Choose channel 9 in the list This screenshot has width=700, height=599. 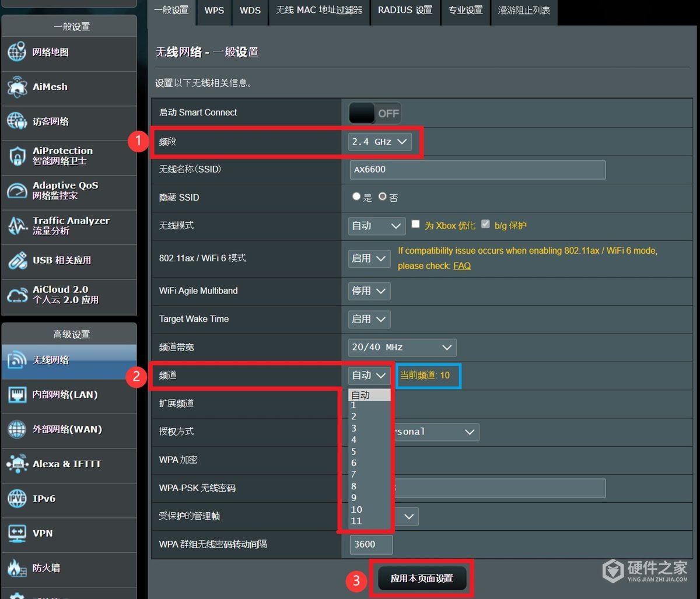[x=370, y=498]
